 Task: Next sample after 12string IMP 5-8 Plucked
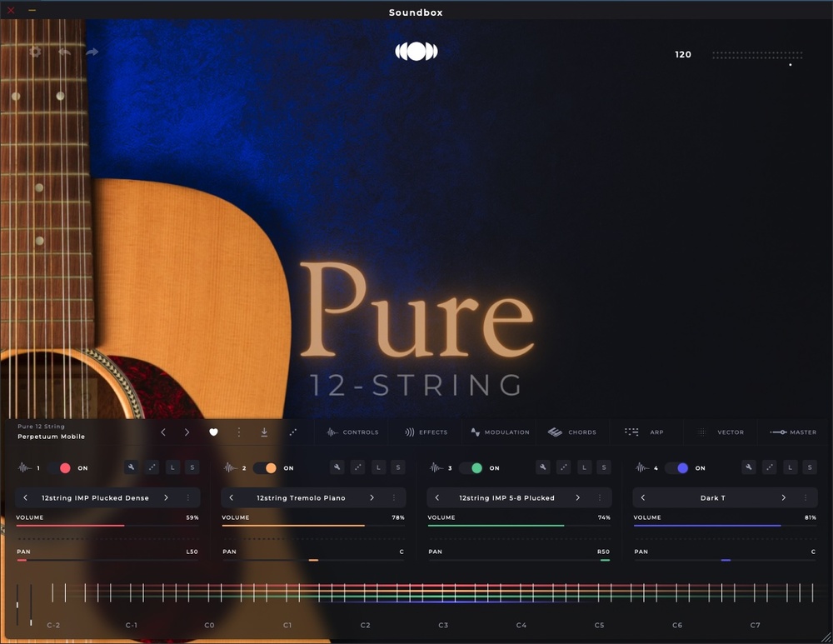578,498
